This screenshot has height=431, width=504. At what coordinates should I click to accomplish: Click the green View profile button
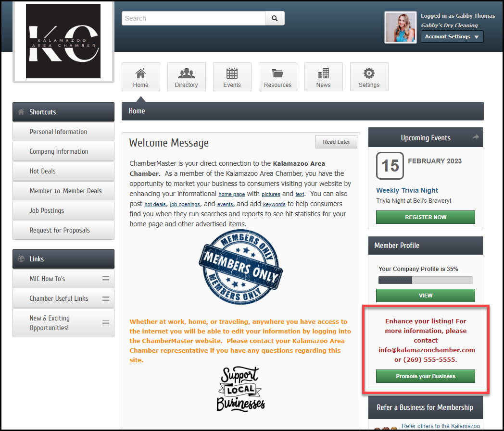pos(425,296)
